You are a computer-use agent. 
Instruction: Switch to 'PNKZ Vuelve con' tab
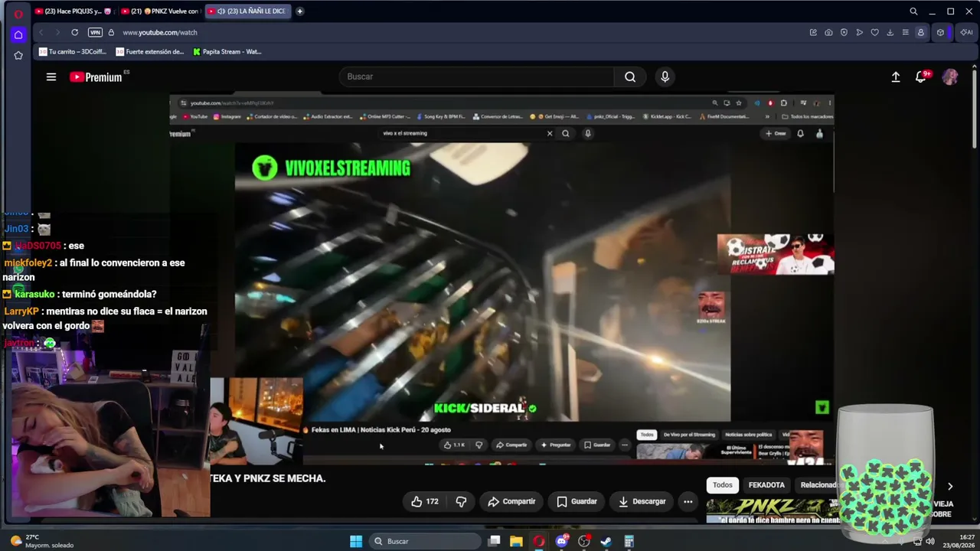[160, 11]
